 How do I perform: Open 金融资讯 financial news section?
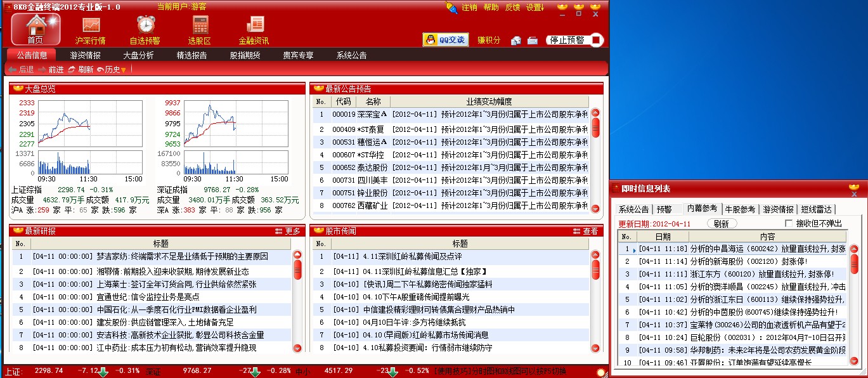pyautogui.click(x=254, y=30)
